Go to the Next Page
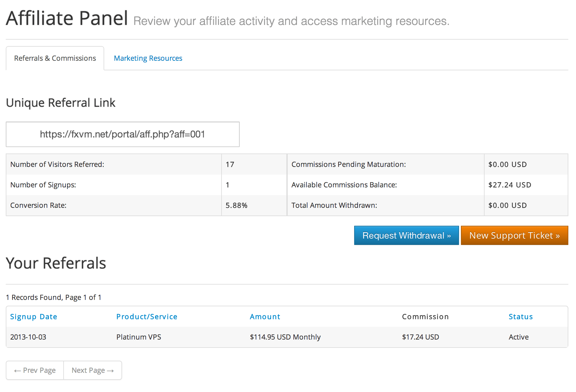 [x=93, y=370]
